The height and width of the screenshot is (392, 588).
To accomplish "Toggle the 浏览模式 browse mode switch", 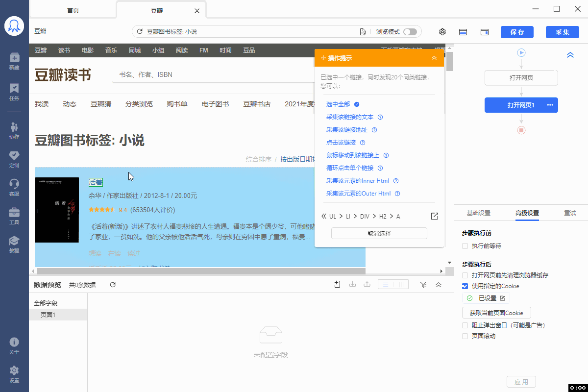I will click(x=410, y=32).
